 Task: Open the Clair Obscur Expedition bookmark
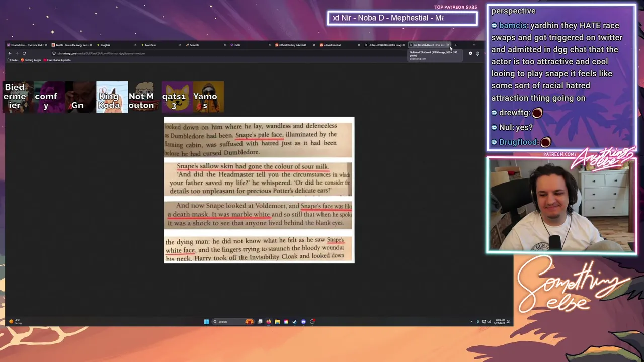57,60
